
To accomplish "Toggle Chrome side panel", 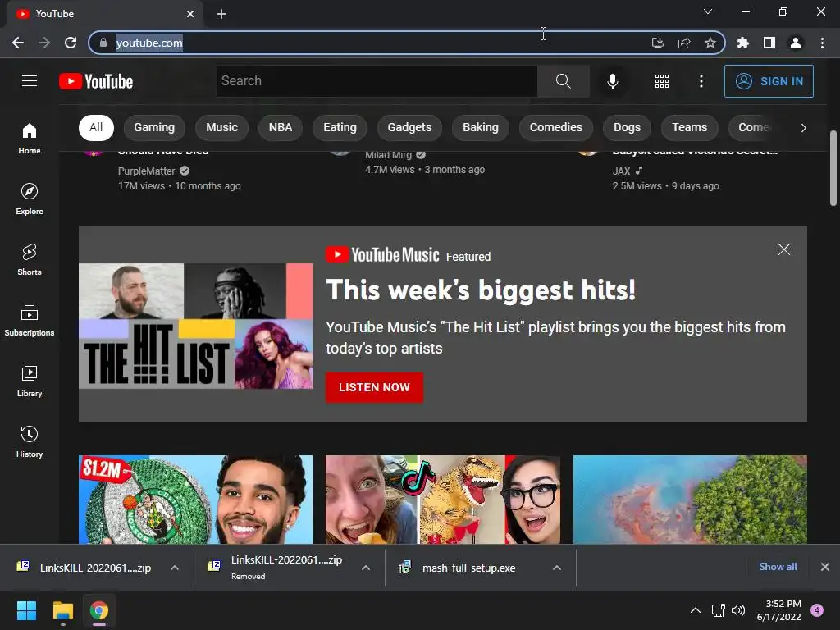I will [x=769, y=43].
